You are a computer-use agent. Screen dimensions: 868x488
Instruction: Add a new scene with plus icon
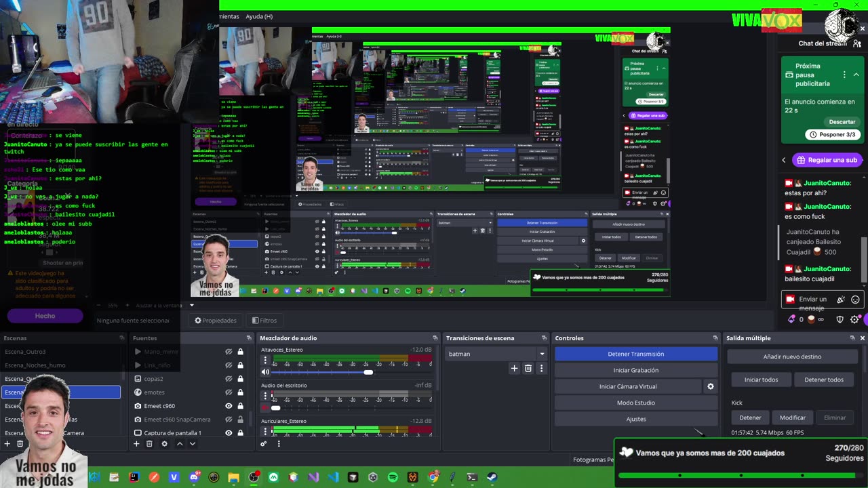[x=7, y=444]
